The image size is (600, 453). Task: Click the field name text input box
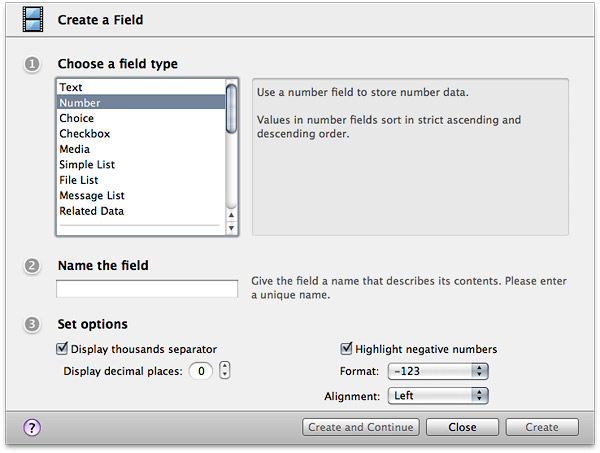[147, 289]
